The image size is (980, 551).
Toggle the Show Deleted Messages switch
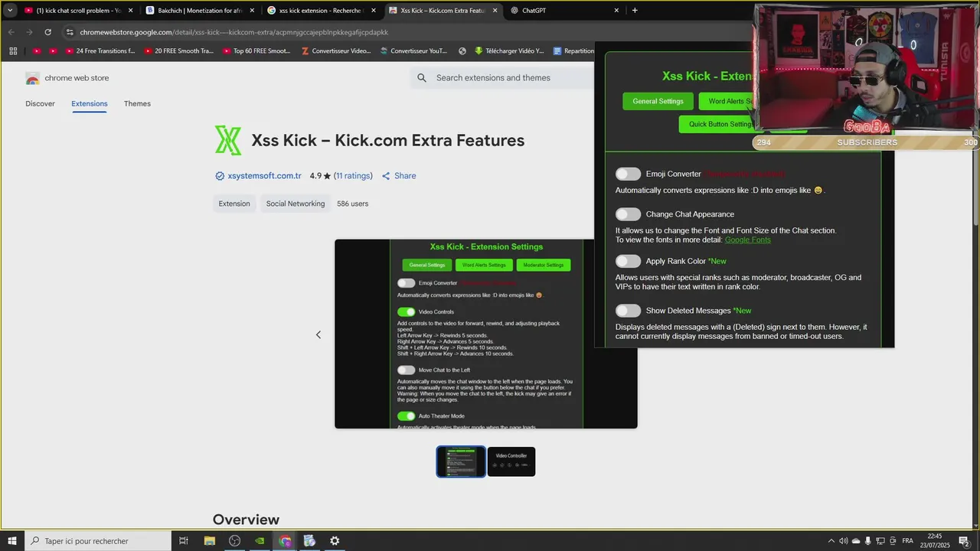pos(628,311)
